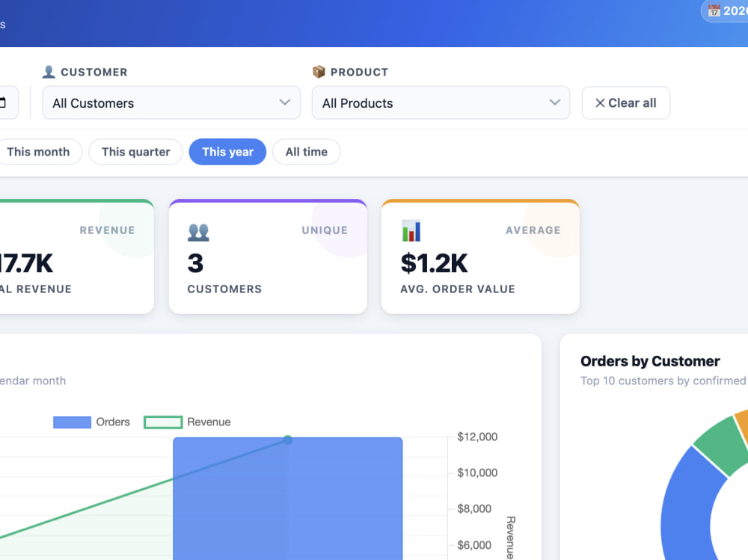
Task: Click the product box icon
Action: [319, 72]
